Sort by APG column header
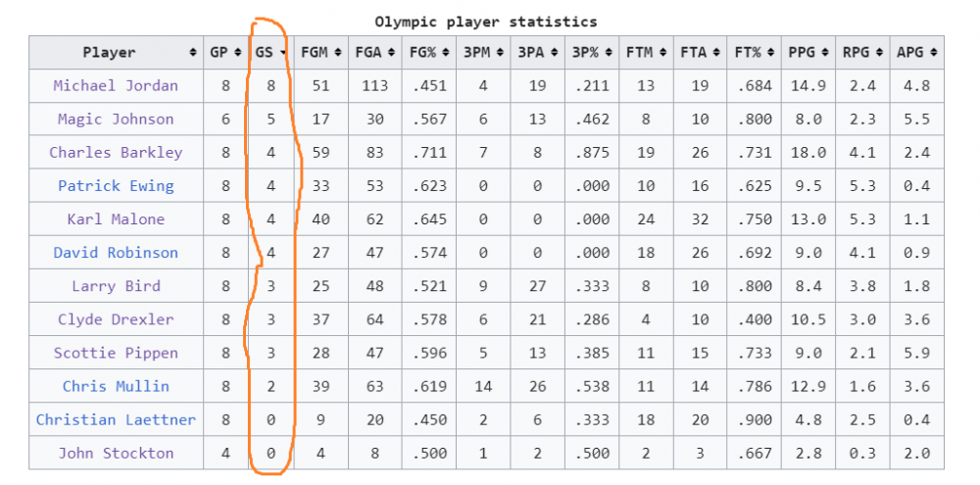Viewport: 980px width, 485px height. point(915,53)
